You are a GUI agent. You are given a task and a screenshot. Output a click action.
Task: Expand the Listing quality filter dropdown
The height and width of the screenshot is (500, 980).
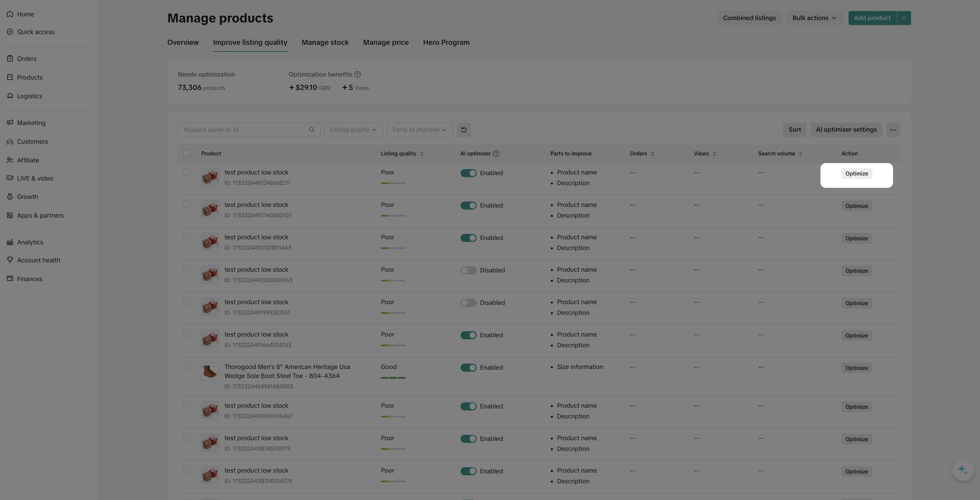353,130
